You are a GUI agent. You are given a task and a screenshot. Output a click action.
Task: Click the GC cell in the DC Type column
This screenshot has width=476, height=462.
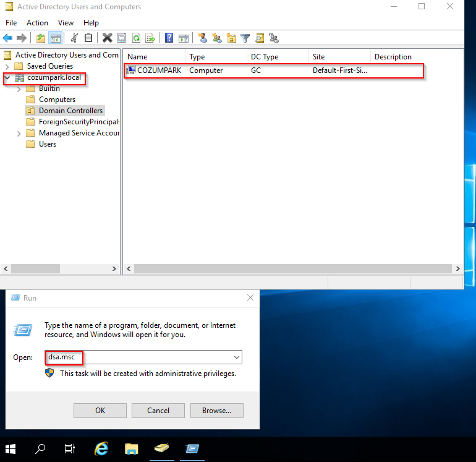tap(255, 71)
